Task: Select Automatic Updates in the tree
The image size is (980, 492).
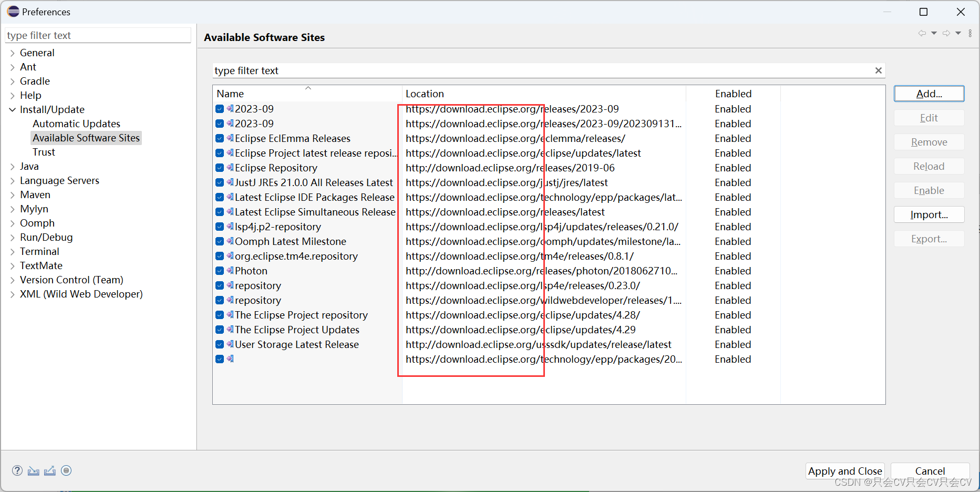Action: [x=76, y=124]
